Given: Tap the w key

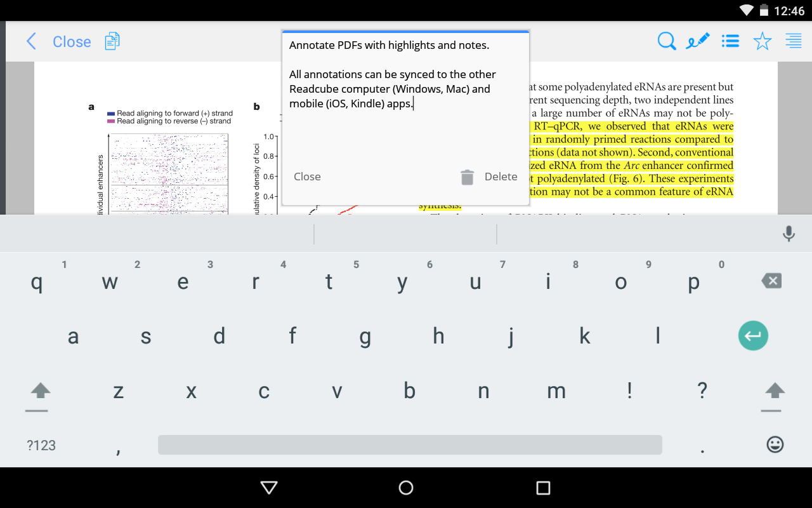Looking at the screenshot, I should 110,281.
